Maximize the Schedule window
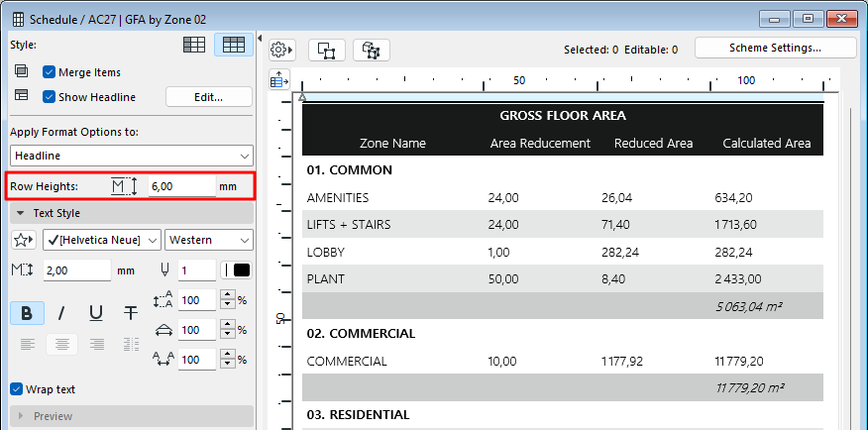Image resolution: width=868 pixels, height=430 pixels. (x=809, y=20)
